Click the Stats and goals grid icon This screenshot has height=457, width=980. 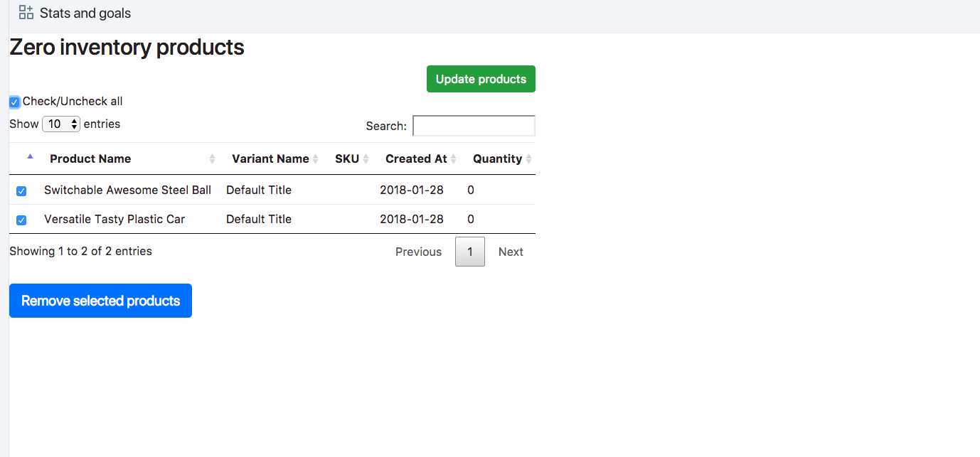coord(26,12)
